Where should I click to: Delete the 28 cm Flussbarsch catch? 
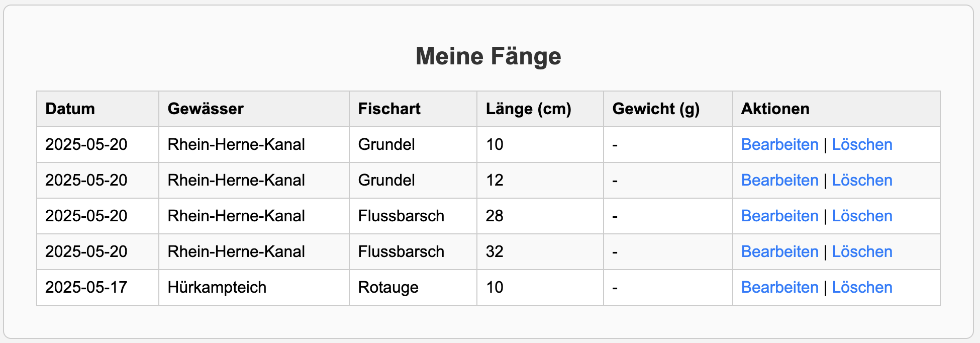pos(862,216)
